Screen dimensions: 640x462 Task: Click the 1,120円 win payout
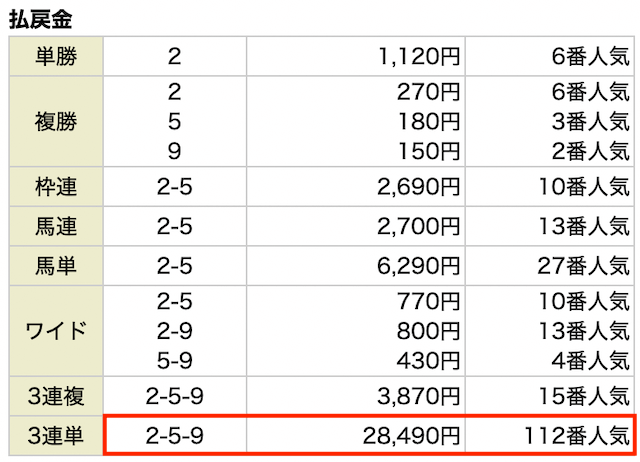coord(419,56)
